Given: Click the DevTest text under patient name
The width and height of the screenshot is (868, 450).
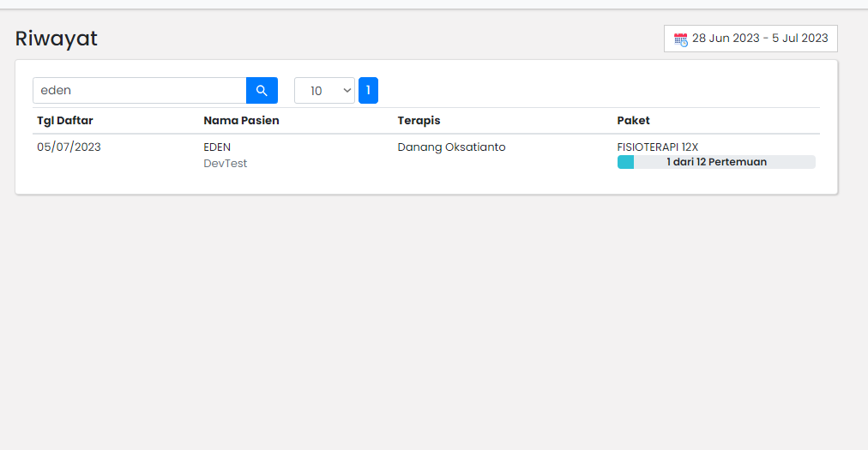Looking at the screenshot, I should tap(225, 163).
